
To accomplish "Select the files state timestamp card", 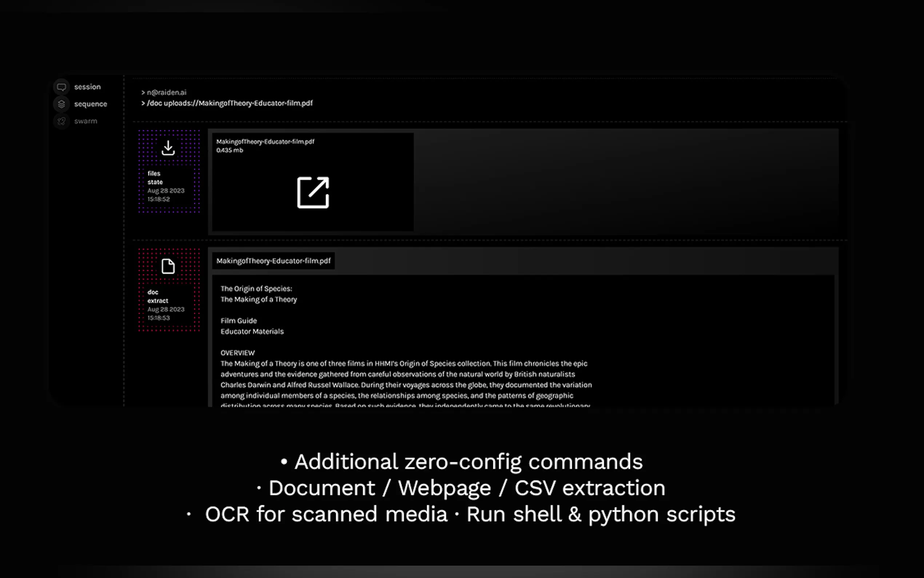I will click(166, 186).
